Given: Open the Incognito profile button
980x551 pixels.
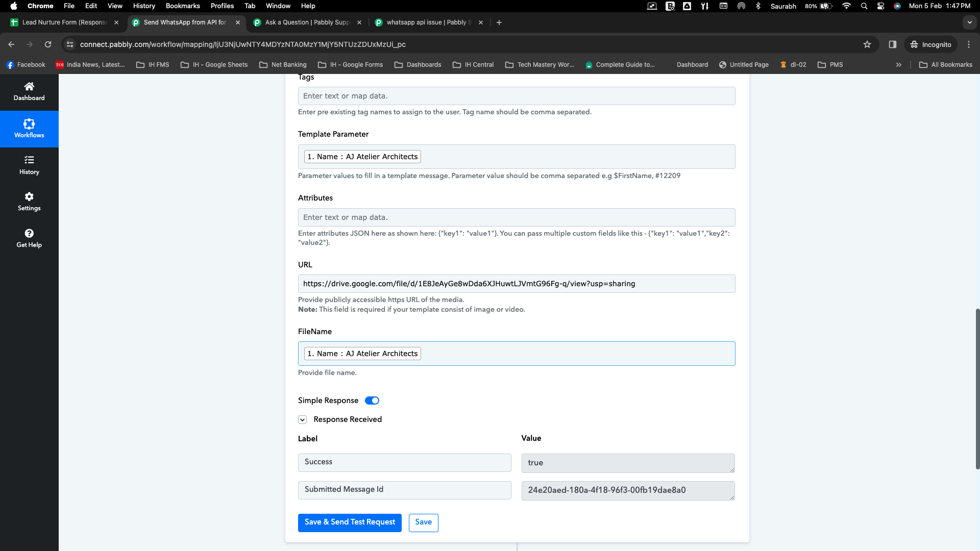Looking at the screenshot, I should 931,44.
